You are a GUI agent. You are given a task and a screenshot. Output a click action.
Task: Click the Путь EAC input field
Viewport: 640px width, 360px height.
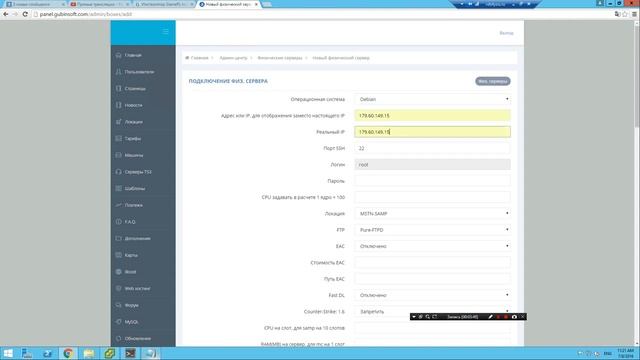point(432,279)
